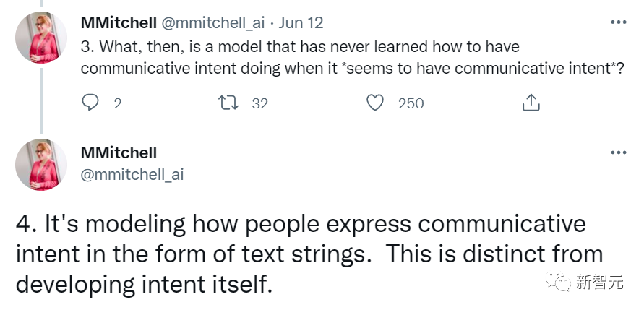
Task: Open the @mmitchell_ai handle under the second name
Action: point(132,173)
